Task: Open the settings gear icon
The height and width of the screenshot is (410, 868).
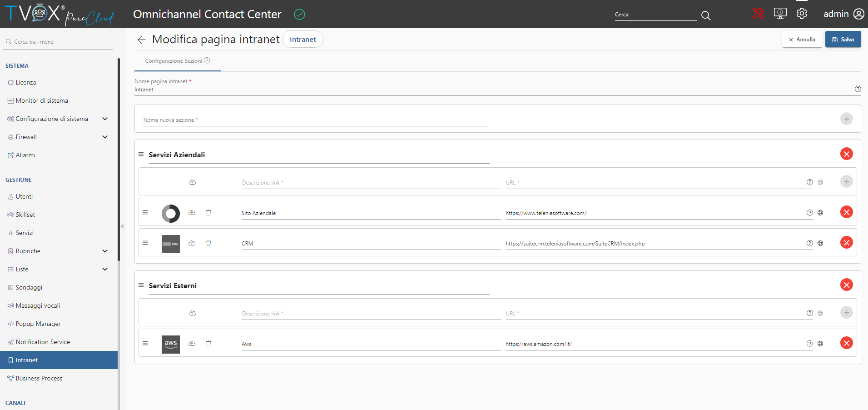Action: pos(802,14)
